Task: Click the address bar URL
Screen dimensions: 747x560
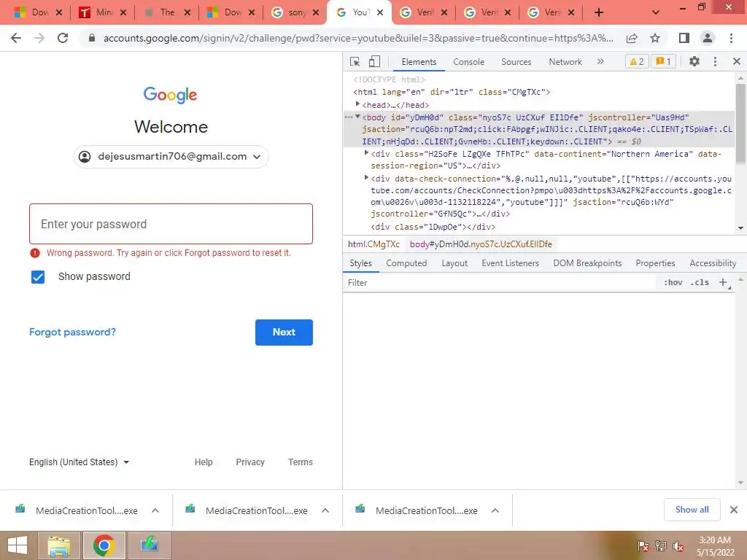Action: 358,38
